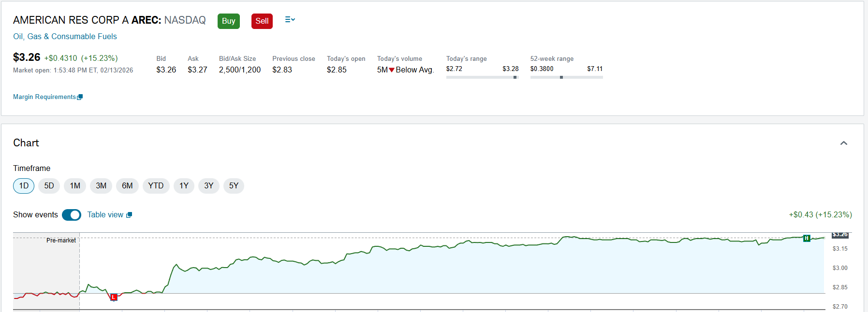Viewport: 868px width, 312px height.
Task: Click the H high marker on chart
Action: tap(807, 238)
